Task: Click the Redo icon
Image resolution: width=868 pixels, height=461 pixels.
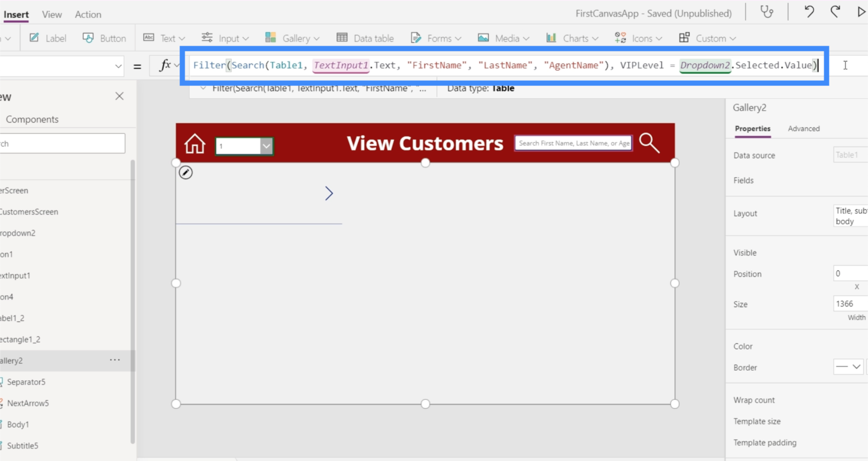Action: [835, 12]
